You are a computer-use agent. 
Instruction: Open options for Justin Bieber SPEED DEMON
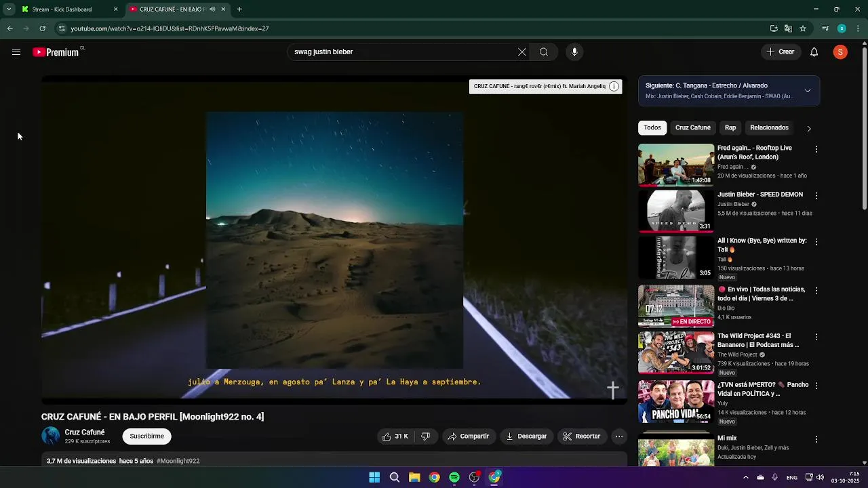[x=816, y=196]
